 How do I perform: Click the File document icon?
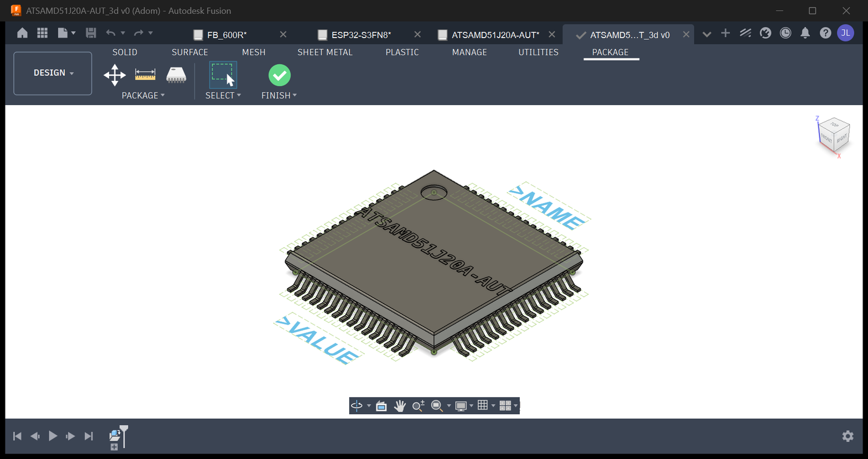click(x=63, y=33)
